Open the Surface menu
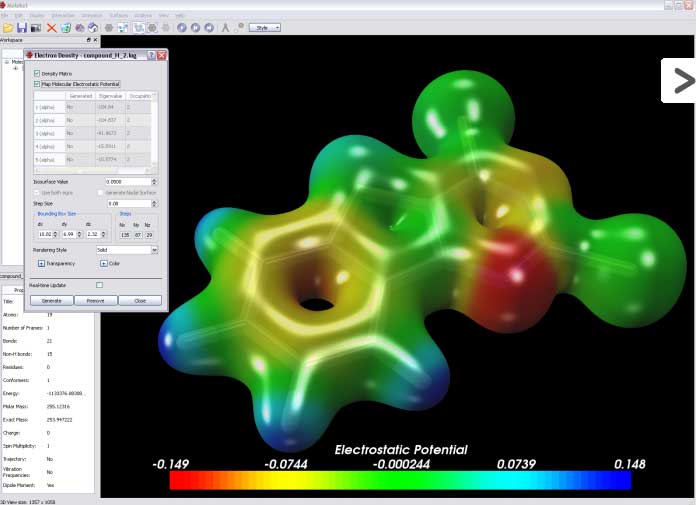Viewport: 700px width, 505px height. pyautogui.click(x=116, y=16)
